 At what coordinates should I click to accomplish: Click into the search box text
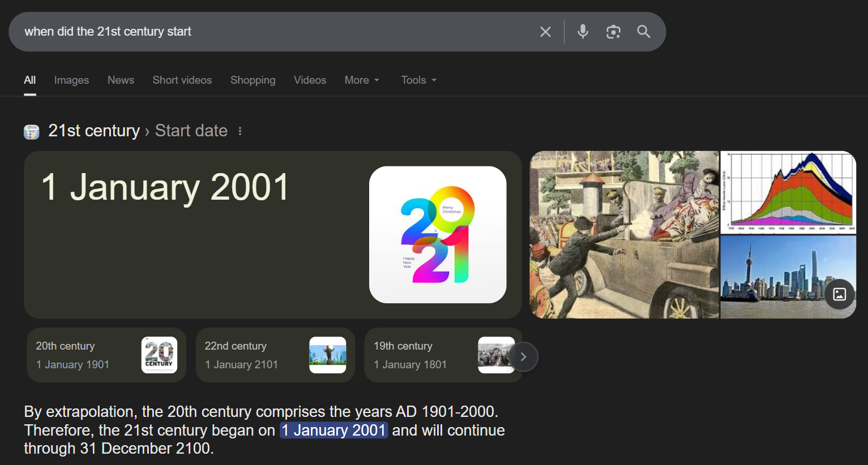click(x=108, y=32)
